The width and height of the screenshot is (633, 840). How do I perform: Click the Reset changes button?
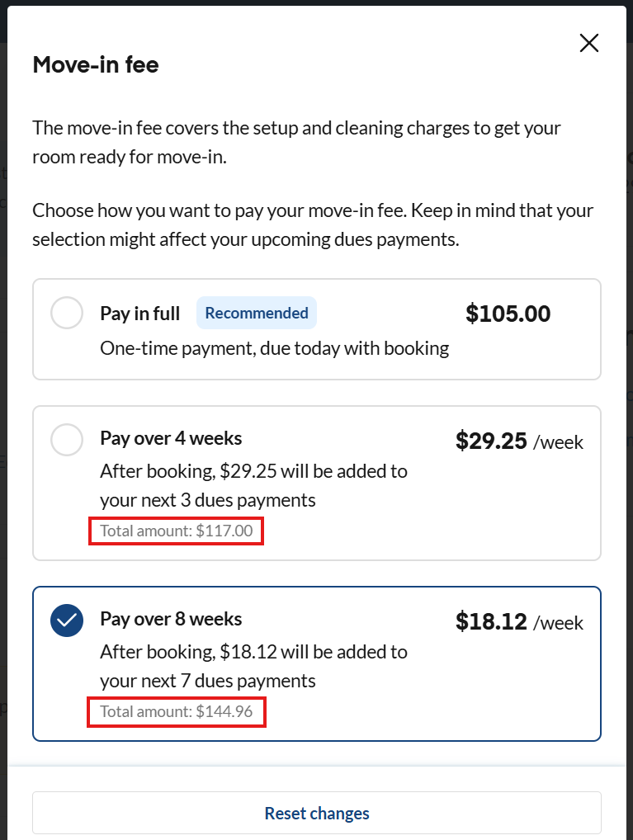point(317,813)
